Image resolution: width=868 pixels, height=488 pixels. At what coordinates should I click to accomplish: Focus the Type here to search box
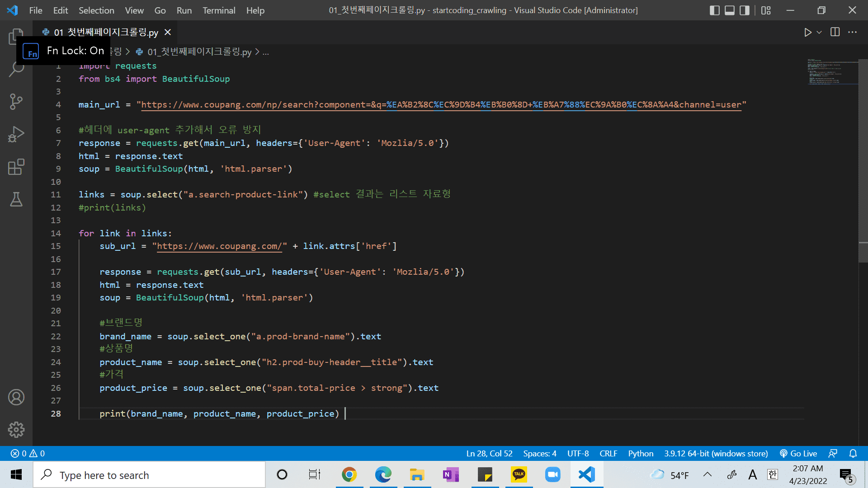149,475
